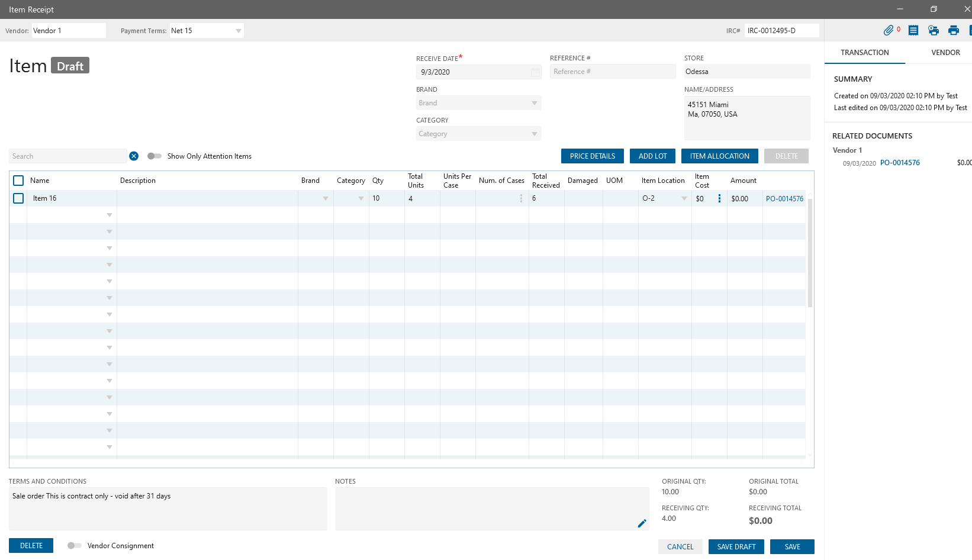Open the attachments paperclip icon
The height and width of the screenshot is (560, 972).
tap(888, 30)
